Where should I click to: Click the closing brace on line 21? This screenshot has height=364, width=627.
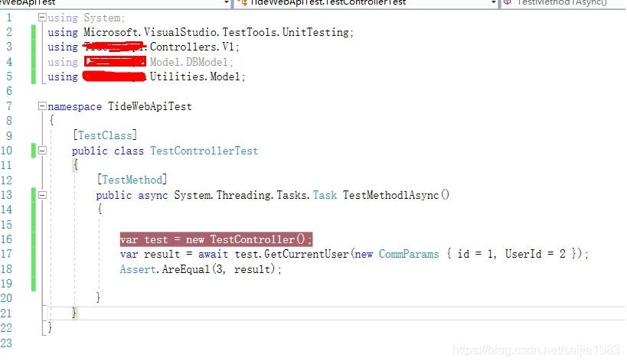pos(74,313)
